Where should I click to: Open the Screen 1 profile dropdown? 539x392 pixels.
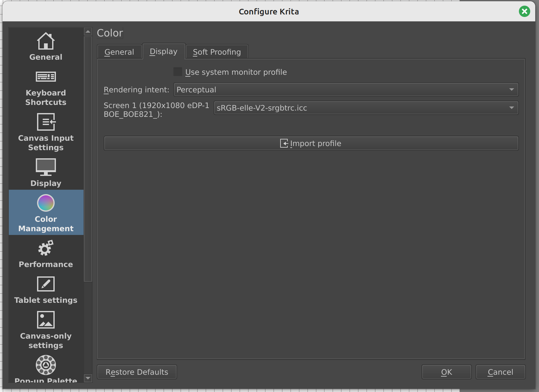(366, 108)
